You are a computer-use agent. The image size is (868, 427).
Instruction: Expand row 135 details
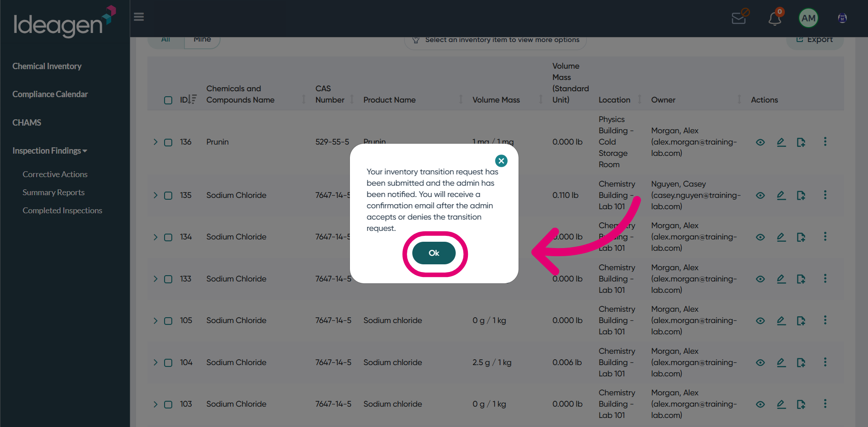pos(156,195)
